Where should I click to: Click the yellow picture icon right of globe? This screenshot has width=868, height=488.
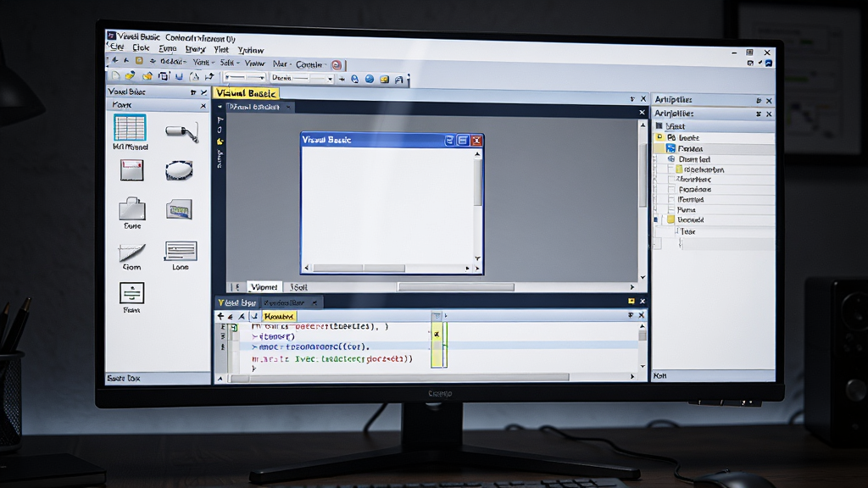(384, 79)
